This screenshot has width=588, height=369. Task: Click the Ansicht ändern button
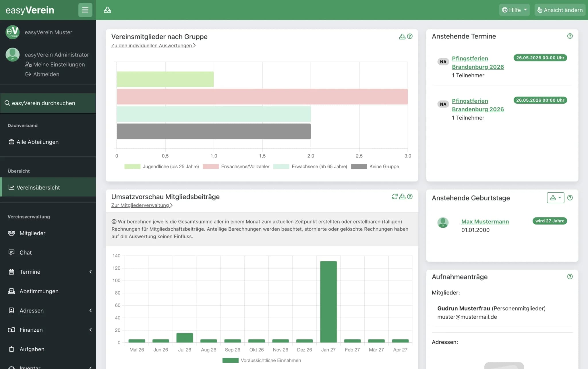click(x=560, y=10)
